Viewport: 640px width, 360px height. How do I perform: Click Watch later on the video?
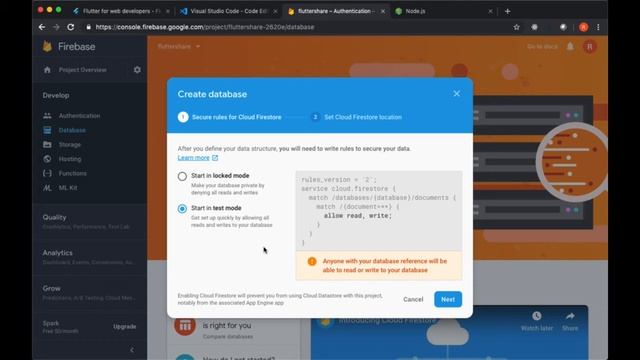point(537,321)
